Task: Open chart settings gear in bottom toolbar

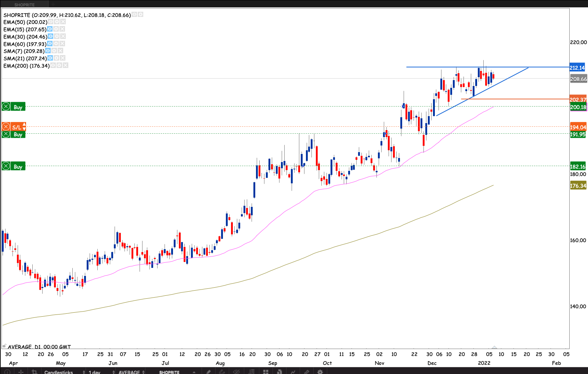Action: point(320,372)
